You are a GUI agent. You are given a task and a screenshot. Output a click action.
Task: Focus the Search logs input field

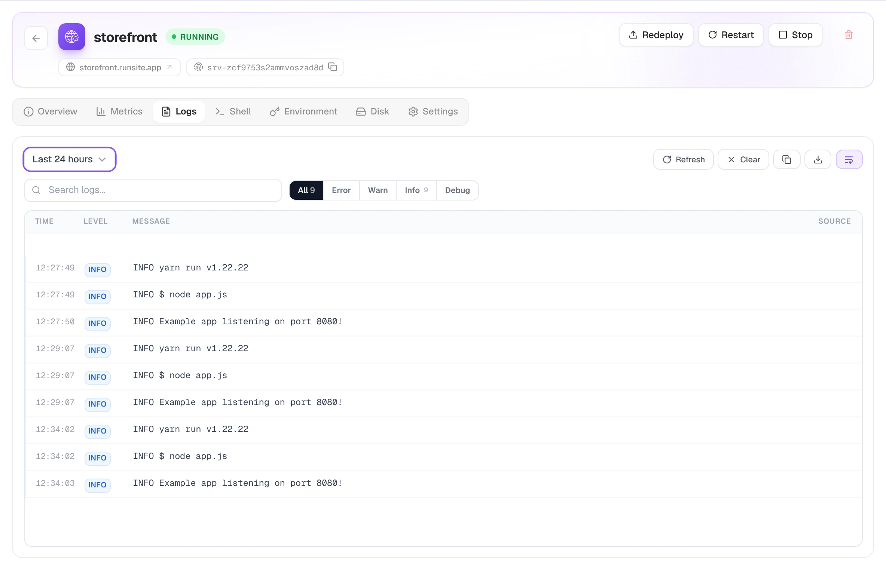(x=153, y=190)
